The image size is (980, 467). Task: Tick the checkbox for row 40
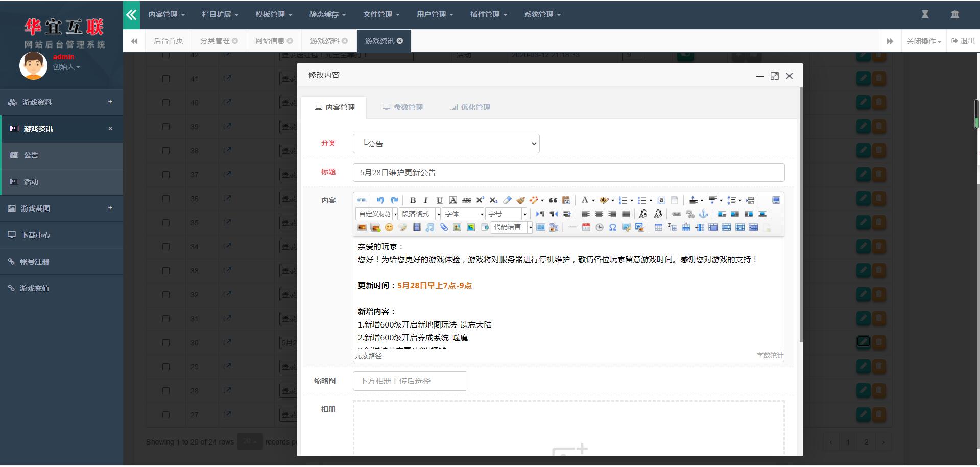click(166, 103)
